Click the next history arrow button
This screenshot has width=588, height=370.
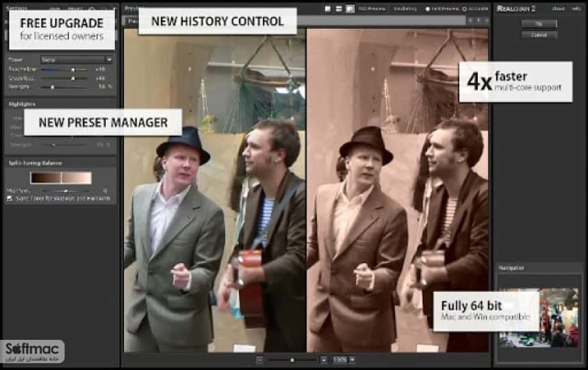[479, 21]
